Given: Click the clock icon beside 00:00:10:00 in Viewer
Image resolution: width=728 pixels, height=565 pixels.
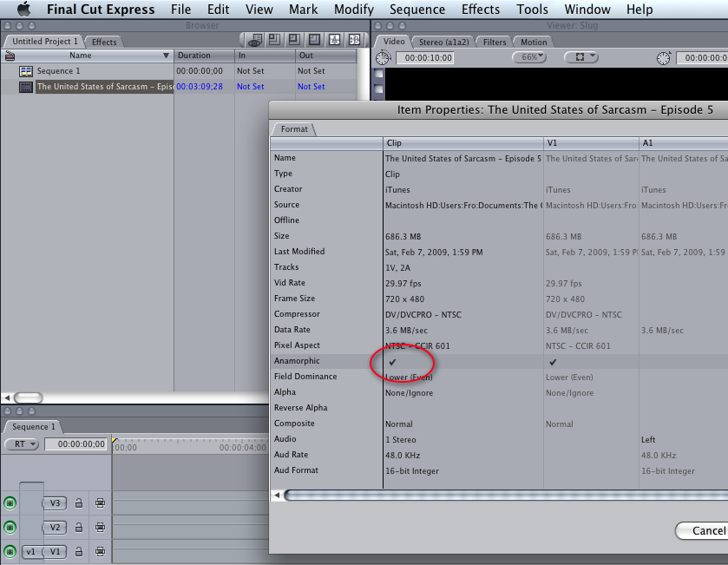Looking at the screenshot, I should 383,58.
